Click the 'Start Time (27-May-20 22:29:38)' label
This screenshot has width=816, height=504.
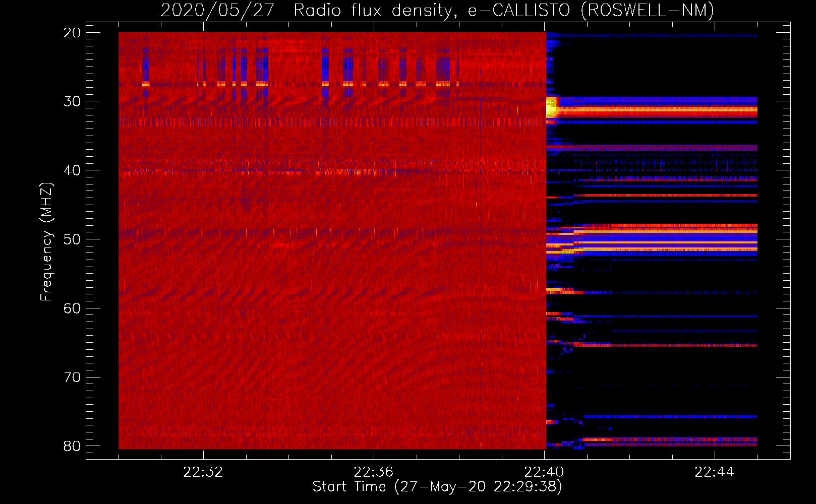pyautogui.click(x=437, y=487)
